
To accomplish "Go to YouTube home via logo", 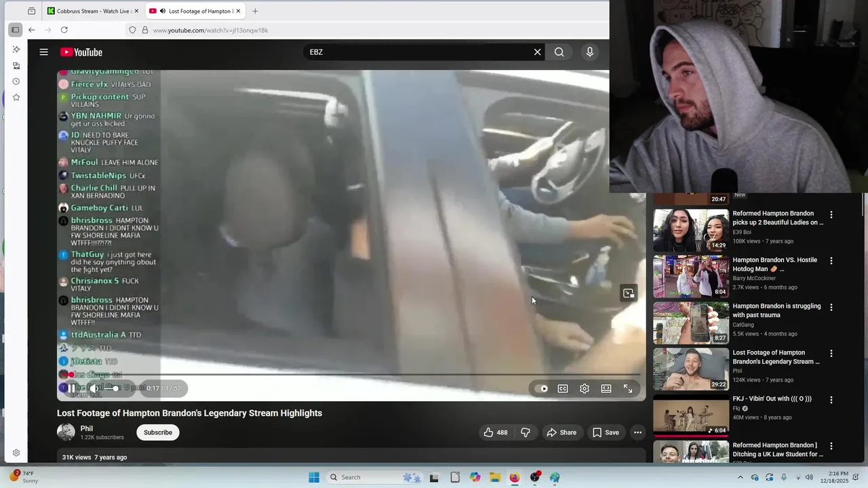I will pos(81,52).
